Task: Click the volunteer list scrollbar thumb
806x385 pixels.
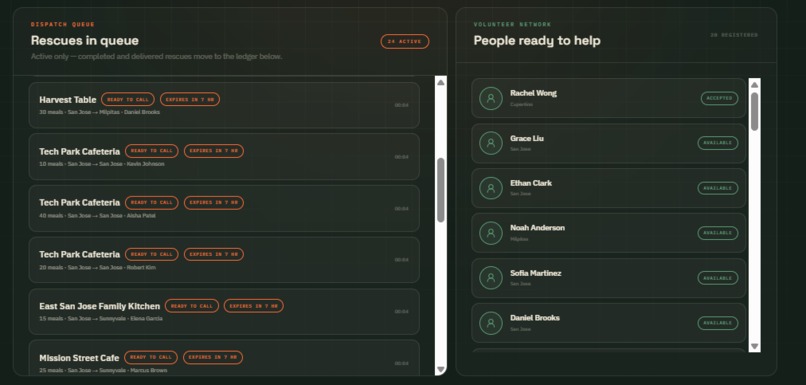Action: tap(754, 112)
